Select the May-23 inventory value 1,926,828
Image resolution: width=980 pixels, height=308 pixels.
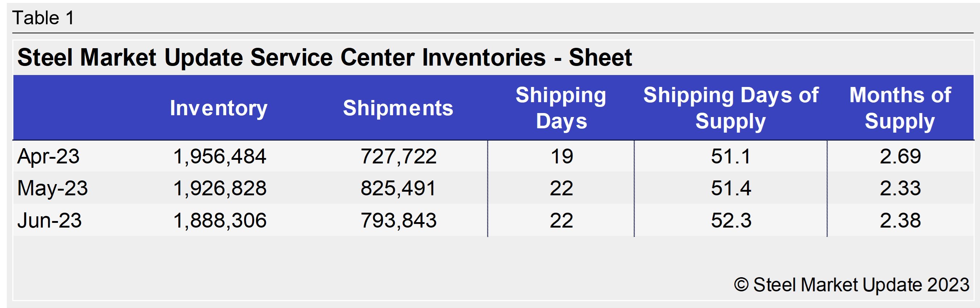pos(220,188)
